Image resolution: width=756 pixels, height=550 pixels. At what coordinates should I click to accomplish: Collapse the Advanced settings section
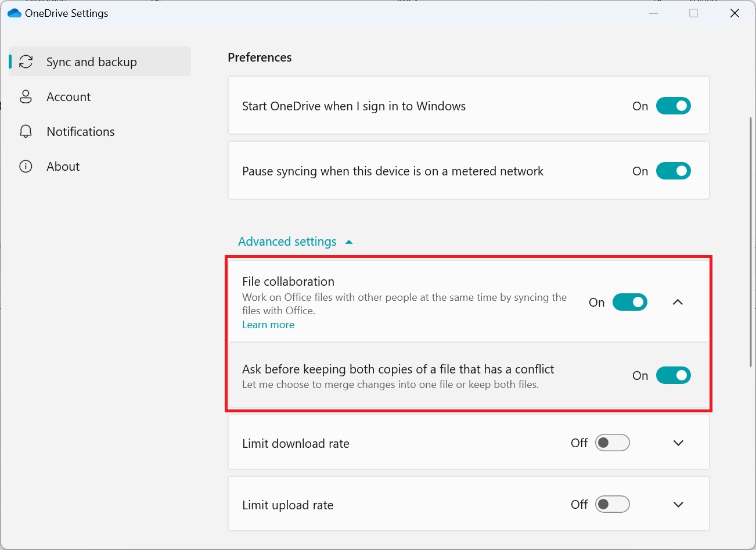(296, 242)
